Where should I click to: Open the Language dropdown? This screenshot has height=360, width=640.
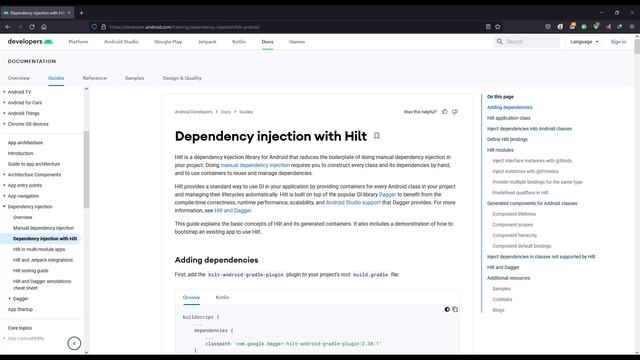tap(584, 42)
